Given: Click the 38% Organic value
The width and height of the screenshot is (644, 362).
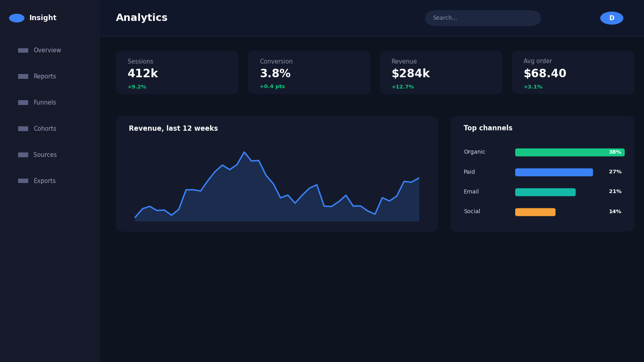Looking at the screenshot, I should point(615,152).
